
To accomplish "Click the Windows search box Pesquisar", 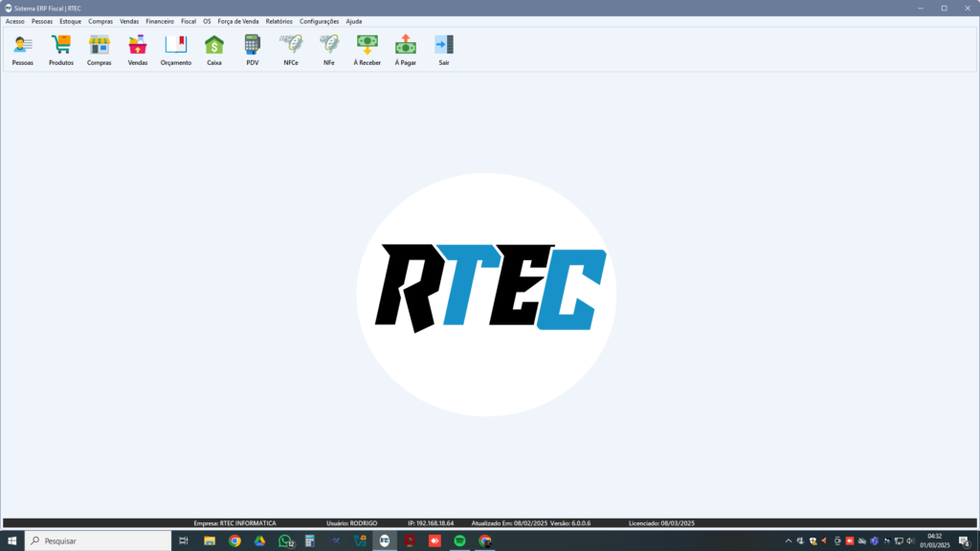I will click(96, 540).
